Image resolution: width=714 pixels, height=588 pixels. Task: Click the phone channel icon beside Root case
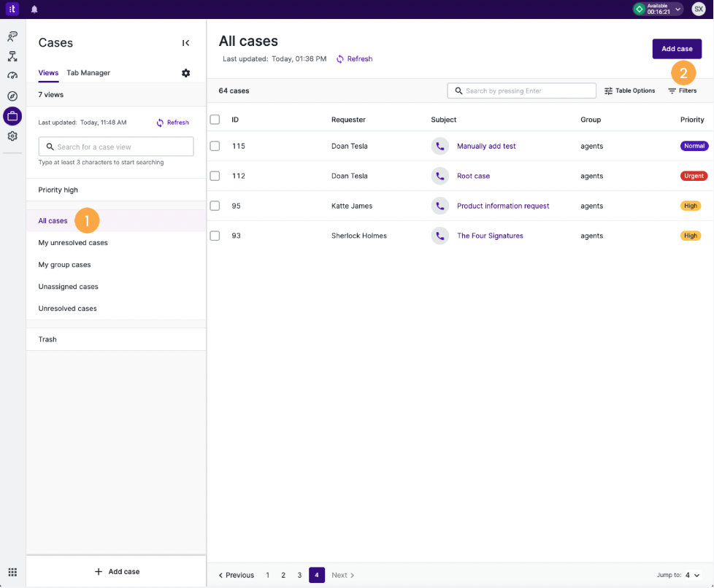[439, 176]
